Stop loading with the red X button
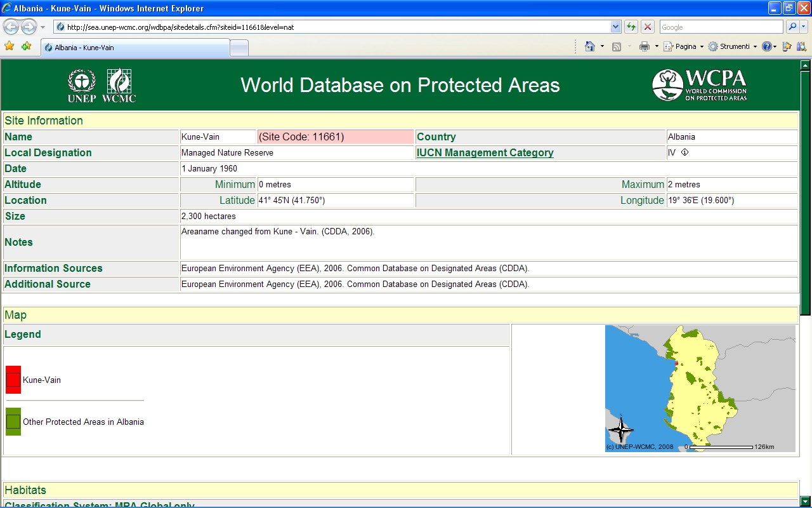812x508 pixels. tap(648, 27)
